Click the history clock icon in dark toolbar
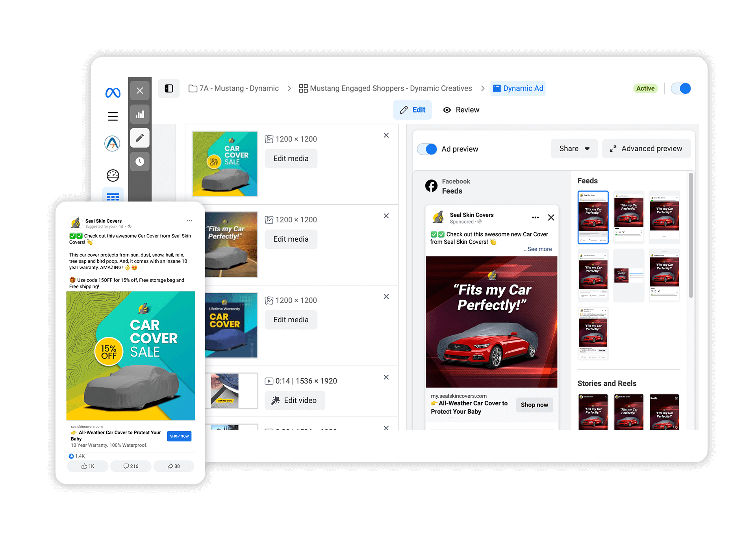 (140, 161)
